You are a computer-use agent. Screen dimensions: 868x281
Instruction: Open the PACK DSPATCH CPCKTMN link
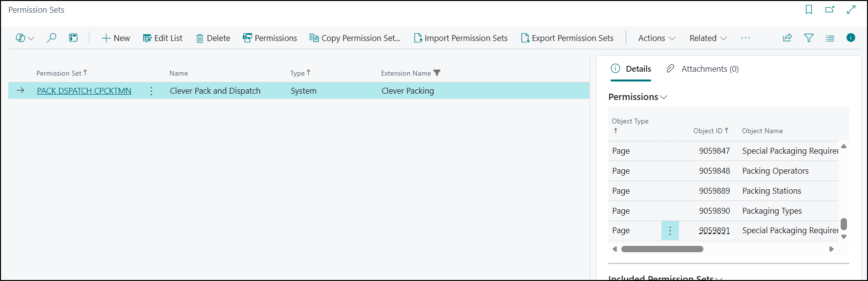pyautogui.click(x=84, y=91)
